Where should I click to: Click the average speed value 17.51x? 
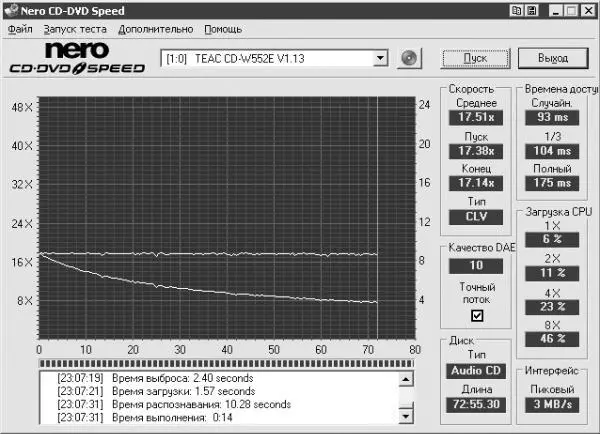(476, 117)
